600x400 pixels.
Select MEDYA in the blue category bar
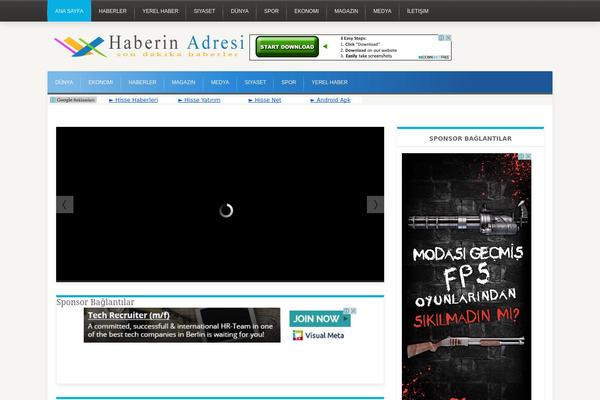tap(220, 82)
